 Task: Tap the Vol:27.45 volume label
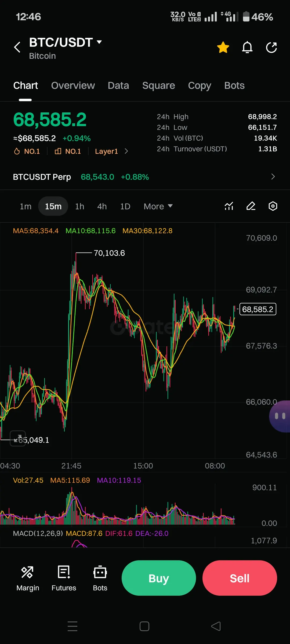(x=28, y=480)
